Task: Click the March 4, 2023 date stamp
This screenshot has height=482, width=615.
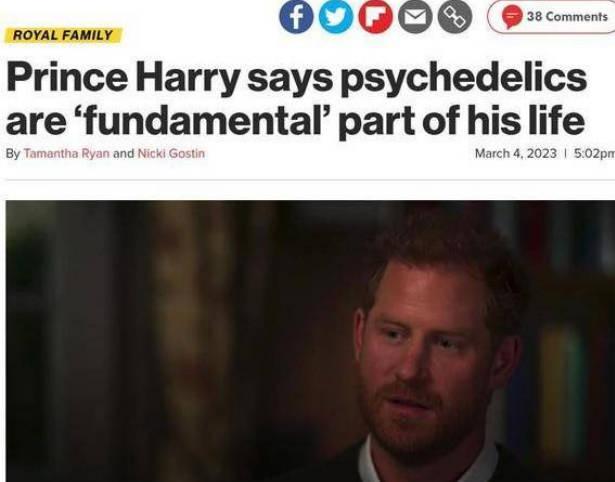Action: pos(515,153)
